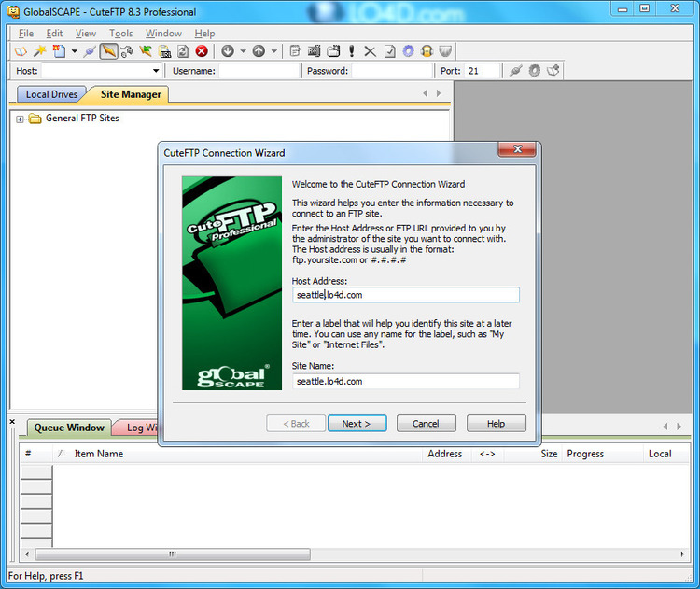Launch the Connection Wizard wand icon
The height and width of the screenshot is (589, 700).
[40, 51]
